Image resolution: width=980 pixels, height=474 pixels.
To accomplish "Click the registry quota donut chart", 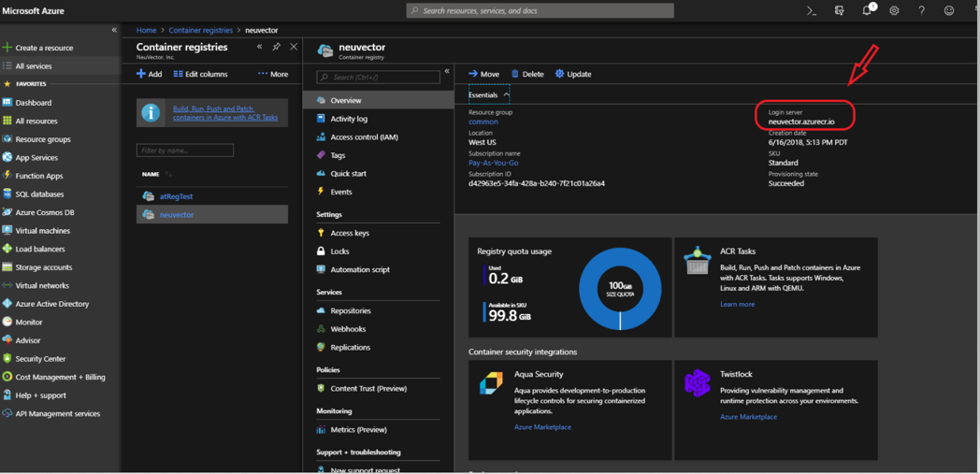I will point(619,289).
